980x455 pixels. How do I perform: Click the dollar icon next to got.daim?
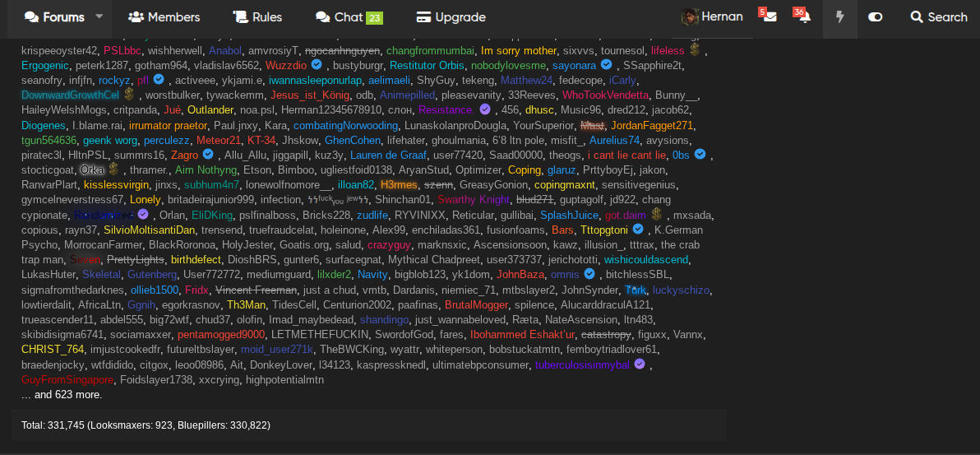click(656, 214)
